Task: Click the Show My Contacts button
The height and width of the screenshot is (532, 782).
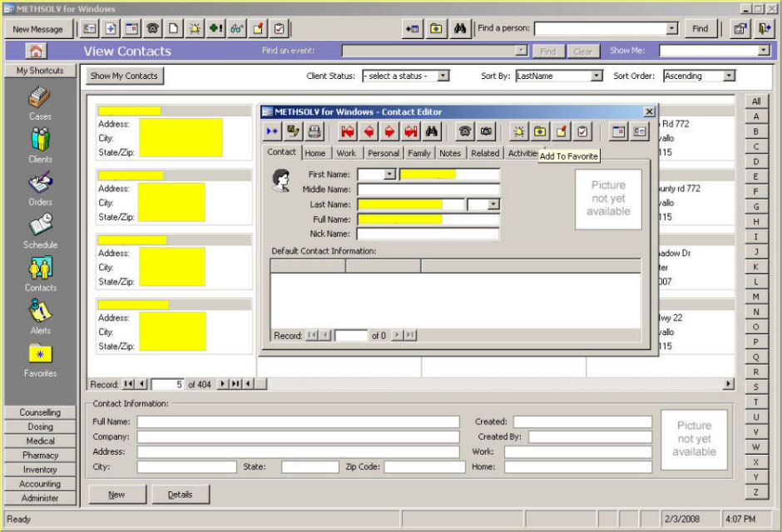Action: click(124, 76)
